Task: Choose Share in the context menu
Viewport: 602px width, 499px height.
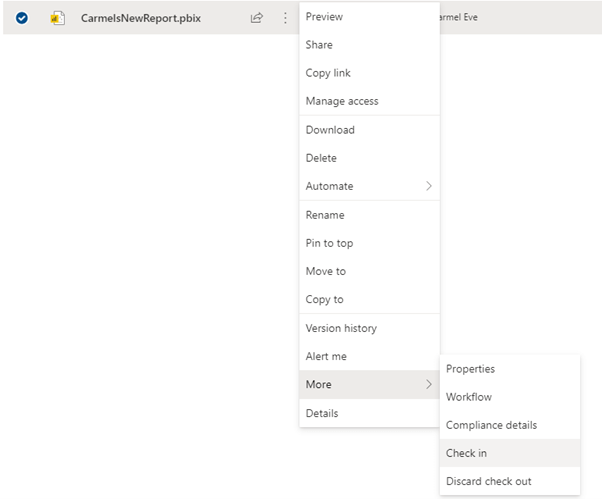Action: click(x=319, y=45)
